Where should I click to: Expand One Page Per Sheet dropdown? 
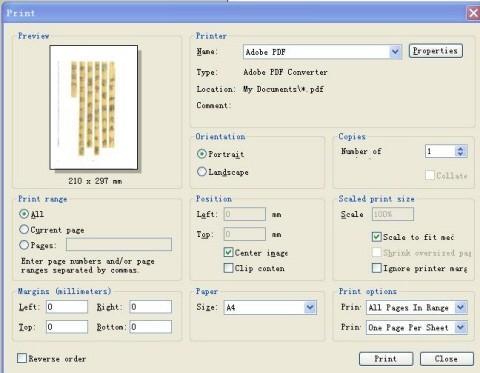click(x=461, y=327)
